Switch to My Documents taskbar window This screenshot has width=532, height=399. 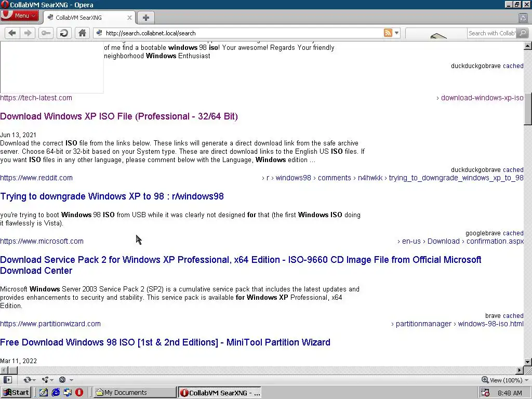click(x=135, y=393)
